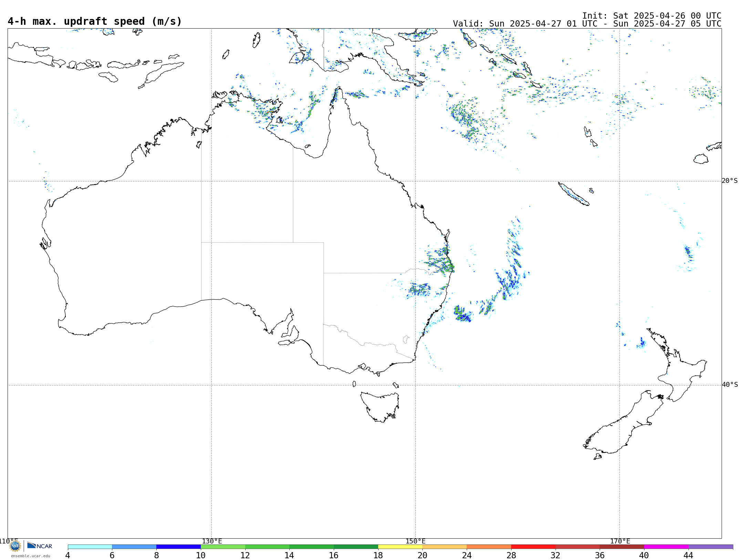Select the purple swatch above 44

[711, 547]
